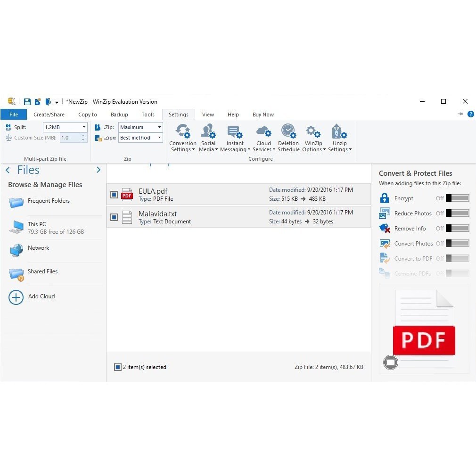Screen dimensions: 476x476
Task: Click the Add Cloud plus icon
Action: [x=16, y=297]
